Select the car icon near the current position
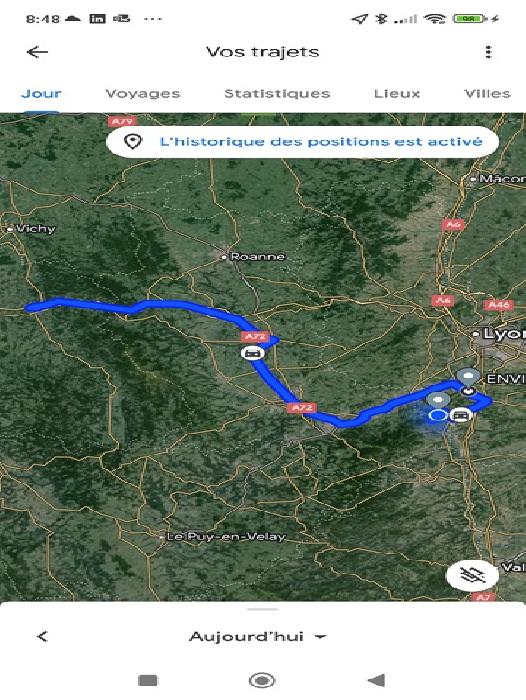 coord(460,415)
